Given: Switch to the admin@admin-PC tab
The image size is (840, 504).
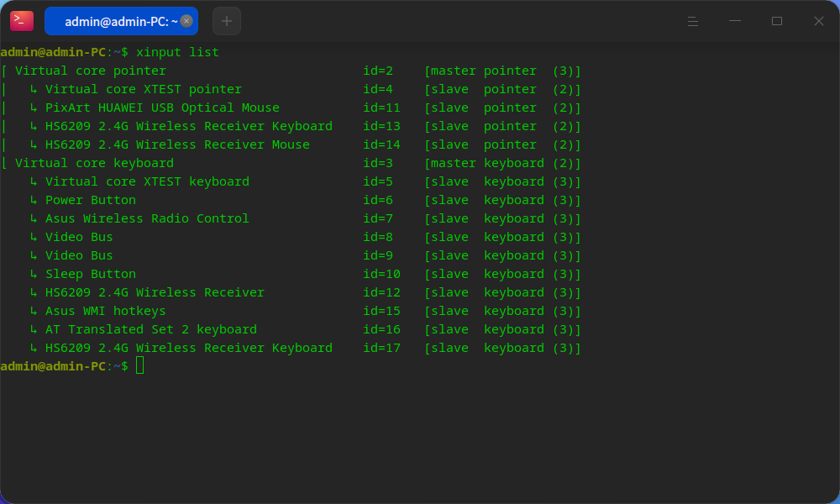Looking at the screenshot, I should 121,21.
